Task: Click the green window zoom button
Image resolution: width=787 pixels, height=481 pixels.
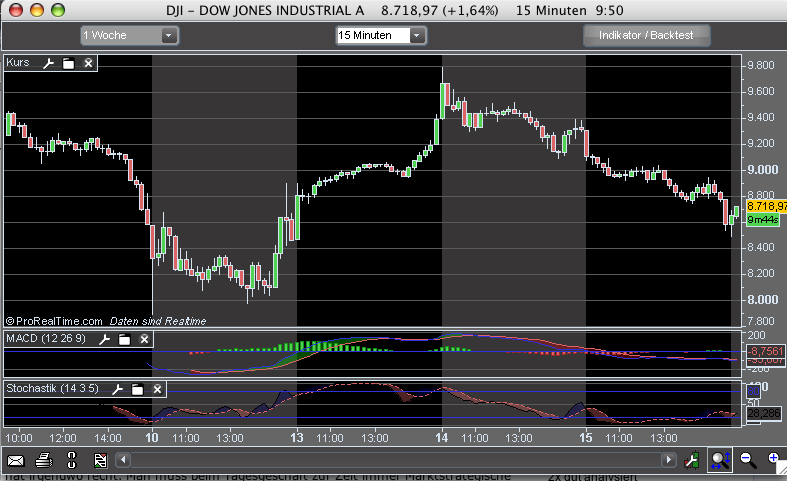Action: (58, 10)
